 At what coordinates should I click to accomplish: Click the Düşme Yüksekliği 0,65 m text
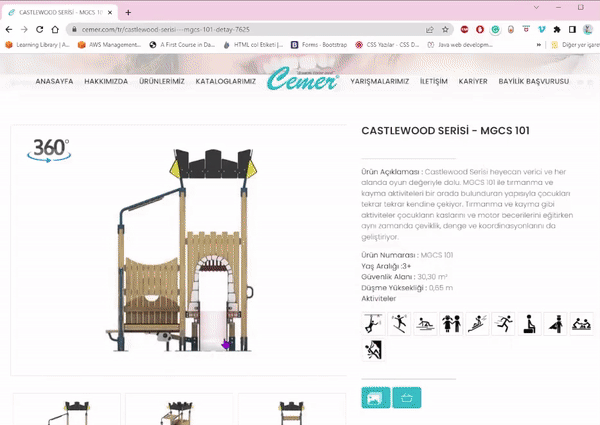407,288
